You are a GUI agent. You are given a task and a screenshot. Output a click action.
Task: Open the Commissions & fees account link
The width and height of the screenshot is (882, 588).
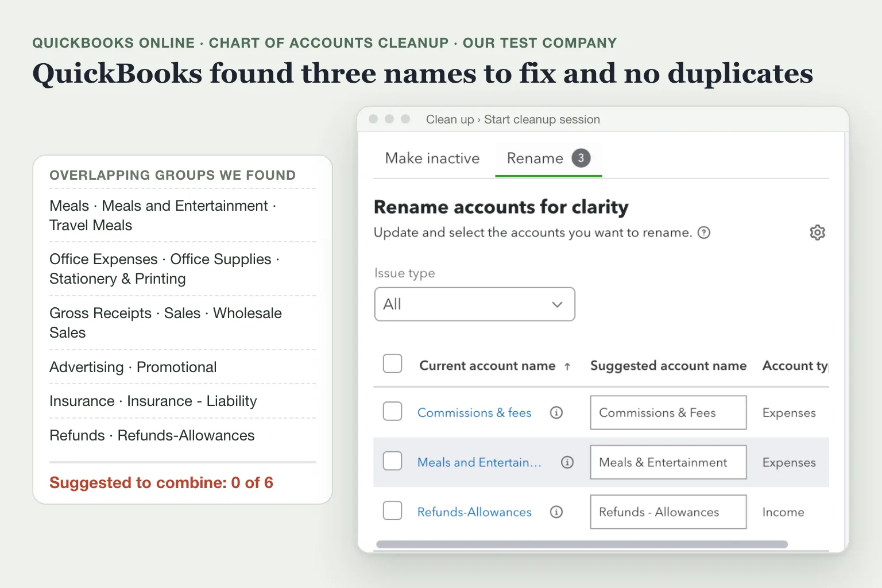coord(474,412)
